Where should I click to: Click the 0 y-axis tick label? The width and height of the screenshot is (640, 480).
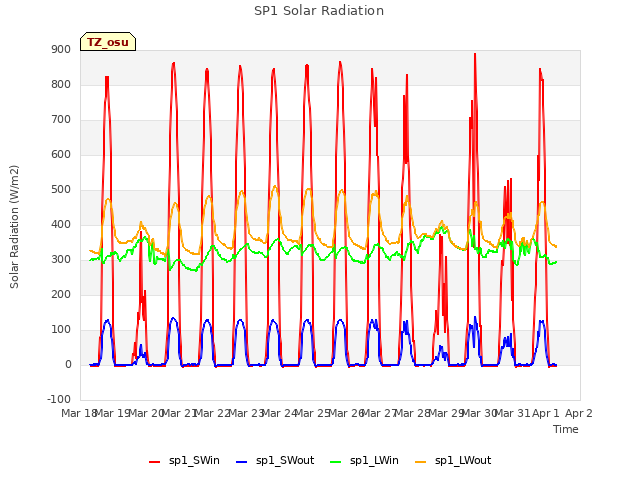(68, 365)
